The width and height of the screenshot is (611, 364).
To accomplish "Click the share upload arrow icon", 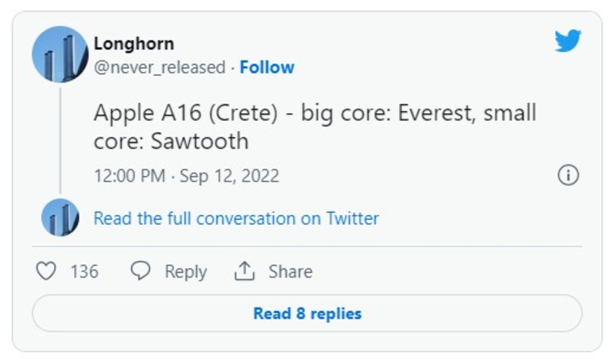I will click(x=244, y=271).
